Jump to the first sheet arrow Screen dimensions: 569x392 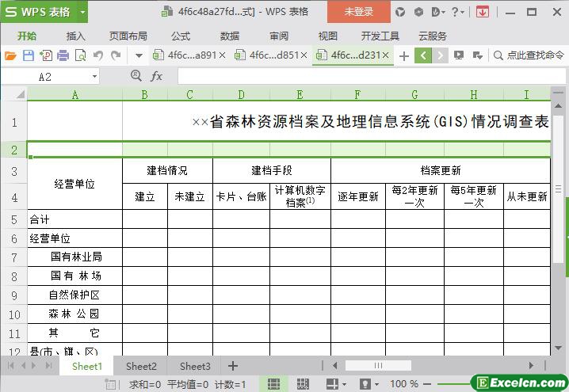pyautogui.click(x=10, y=366)
